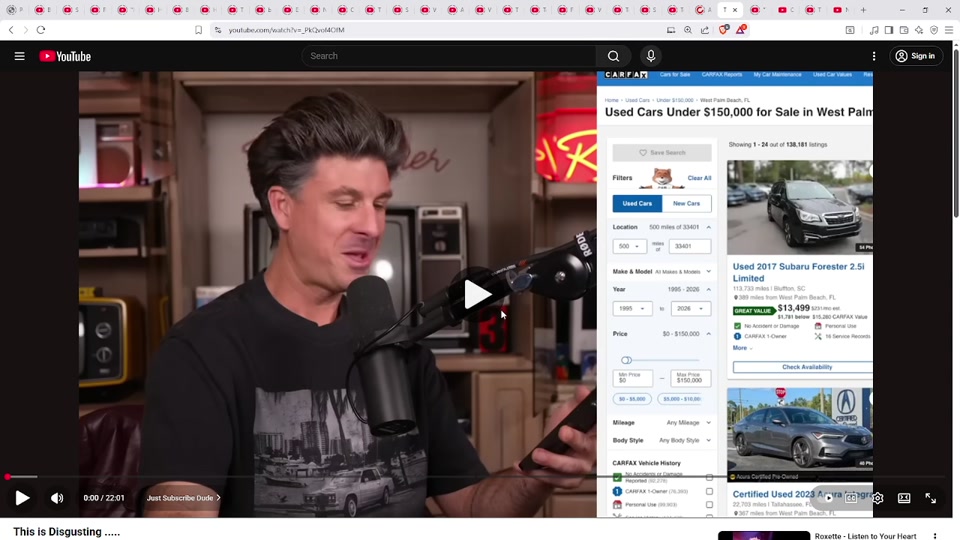Image resolution: width=960 pixels, height=540 pixels.
Task: Expand the 'Just Subscribe Dude' chapter list
Action: [x=183, y=498]
